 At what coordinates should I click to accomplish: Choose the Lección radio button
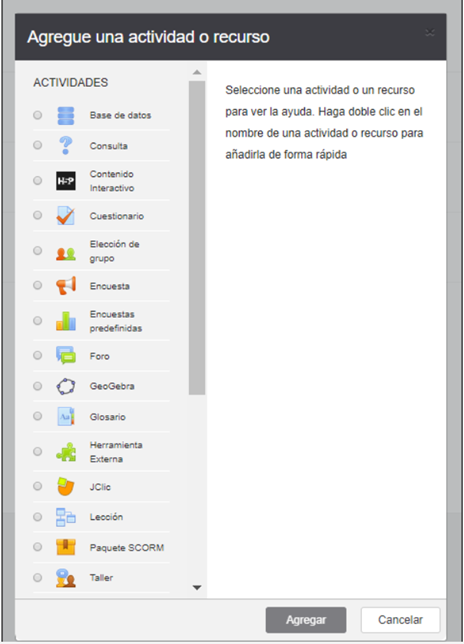pyautogui.click(x=37, y=517)
